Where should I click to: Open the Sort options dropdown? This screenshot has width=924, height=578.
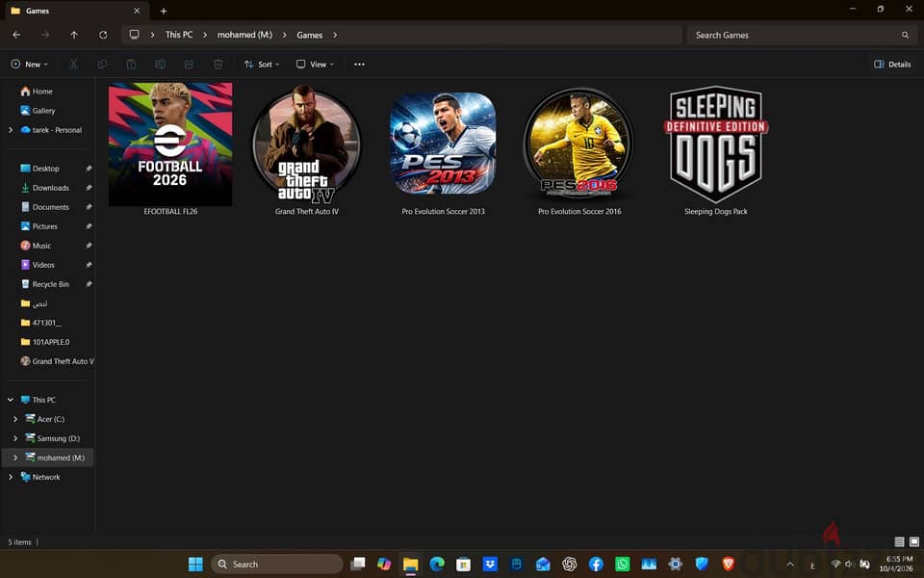pos(262,65)
